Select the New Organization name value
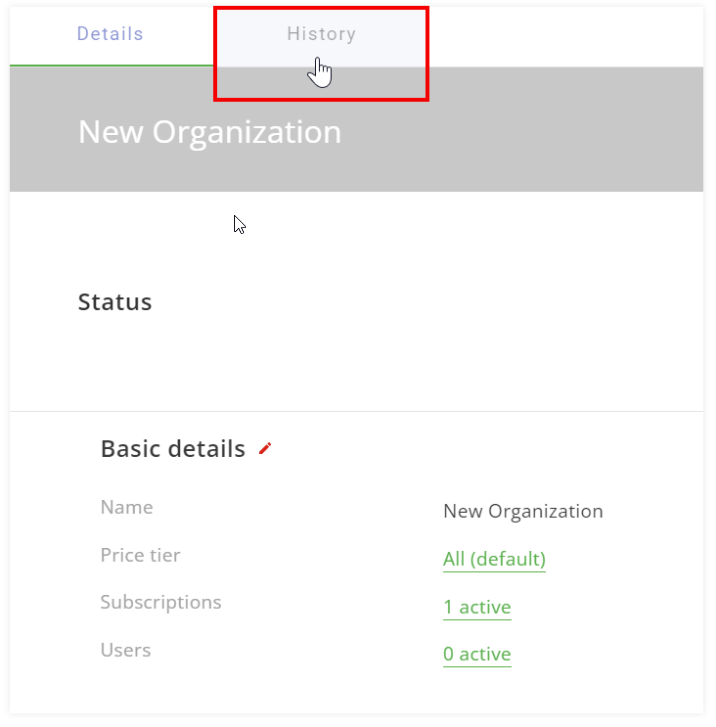The image size is (716, 727). point(523,511)
